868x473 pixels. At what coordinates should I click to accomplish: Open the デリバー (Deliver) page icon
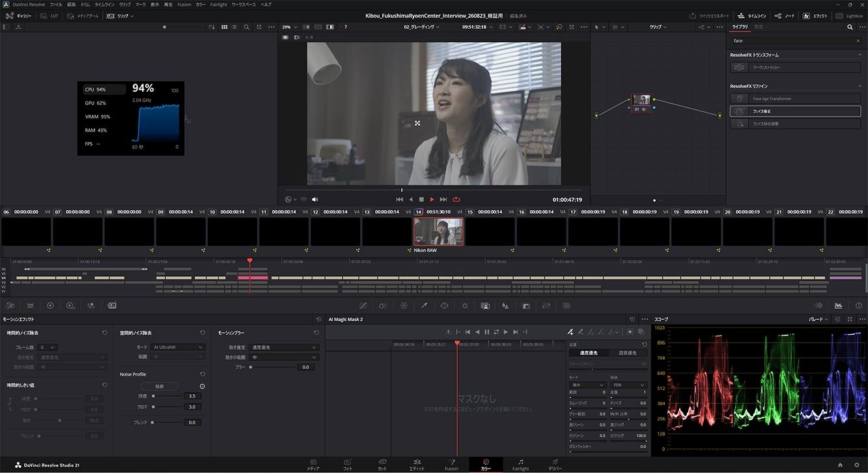555,465
